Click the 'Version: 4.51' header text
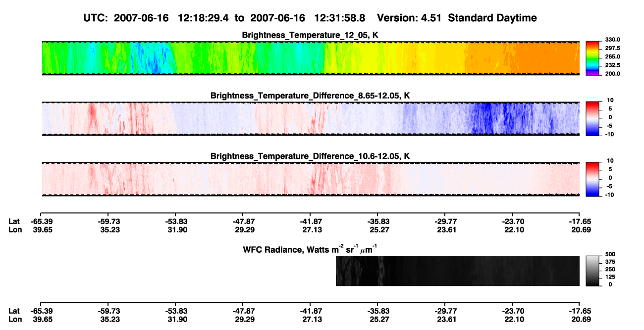The width and height of the screenshot is (644, 330). click(410, 18)
